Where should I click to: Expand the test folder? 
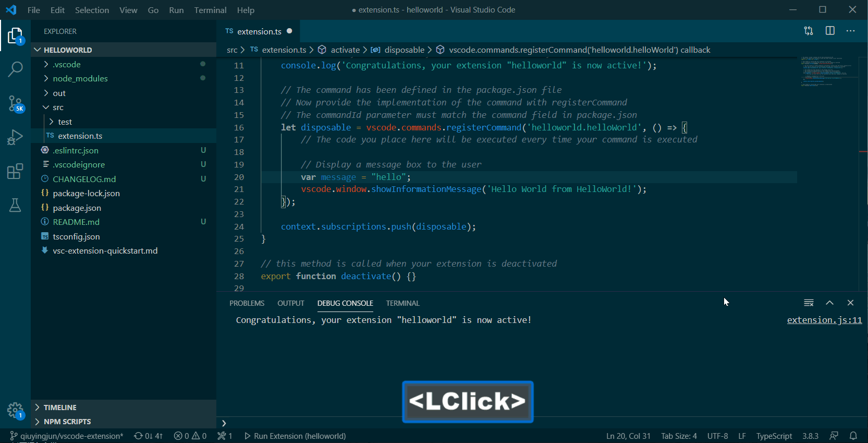[x=124, y=122]
